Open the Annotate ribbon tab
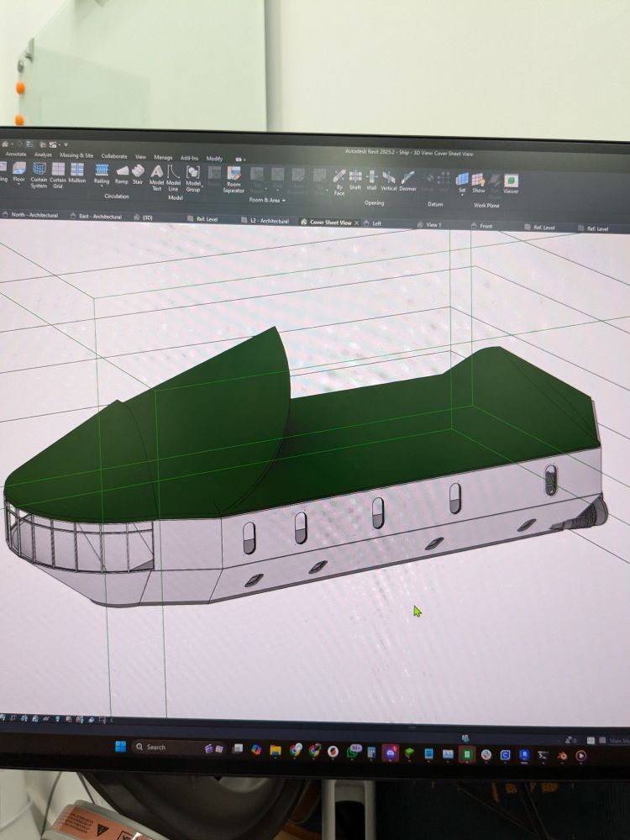The image size is (630, 840). click(x=16, y=155)
